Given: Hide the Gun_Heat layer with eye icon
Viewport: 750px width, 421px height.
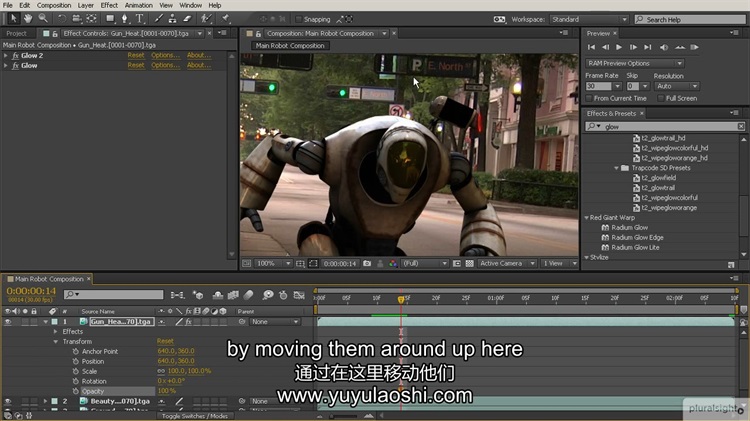Looking at the screenshot, I should 8,322.
